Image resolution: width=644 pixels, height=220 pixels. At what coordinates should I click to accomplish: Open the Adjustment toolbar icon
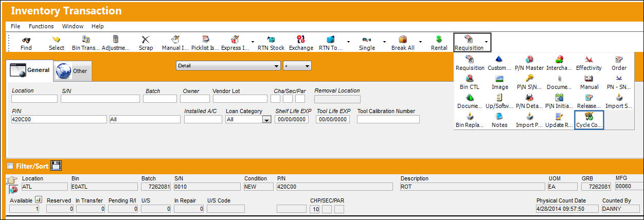tap(116, 40)
